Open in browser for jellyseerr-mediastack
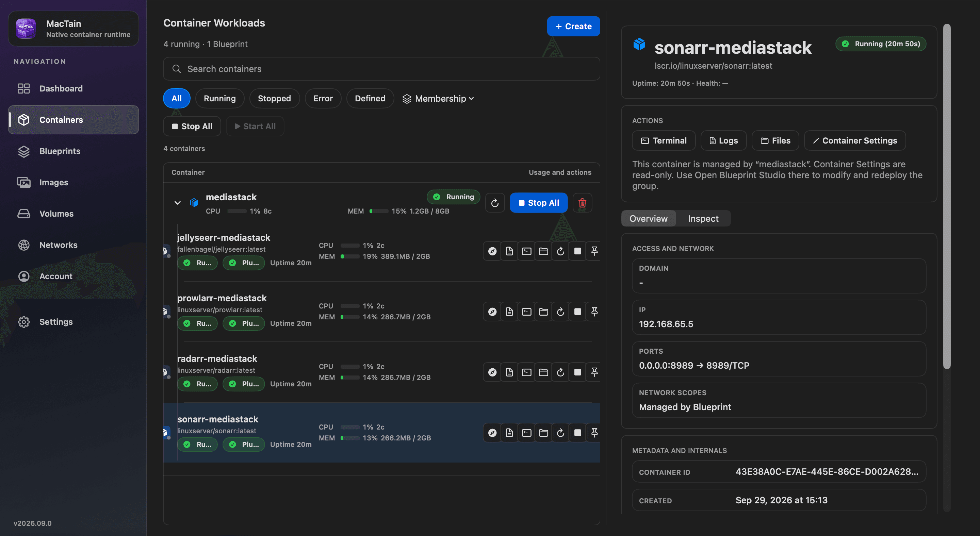 point(492,251)
